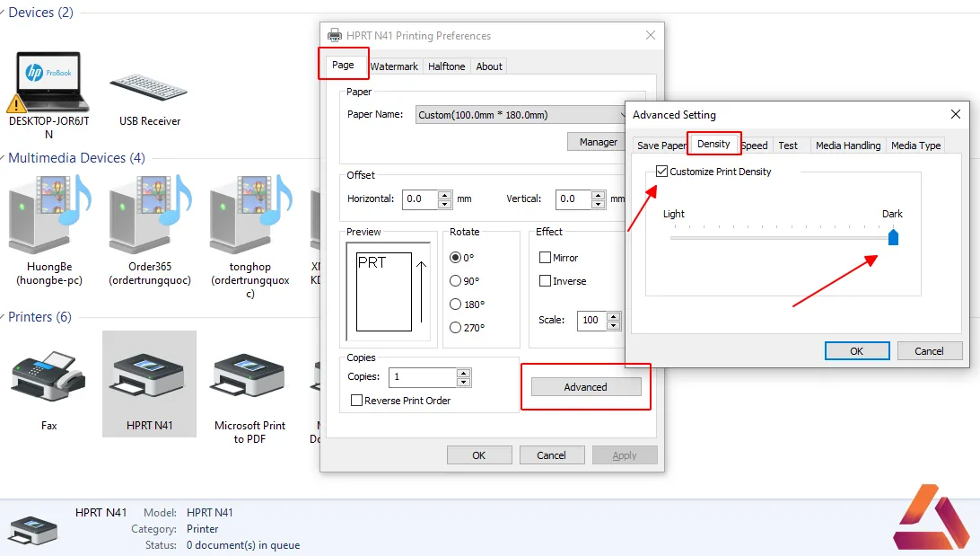
Task: Select the HPRT N41 printer icon
Action: coord(149,376)
